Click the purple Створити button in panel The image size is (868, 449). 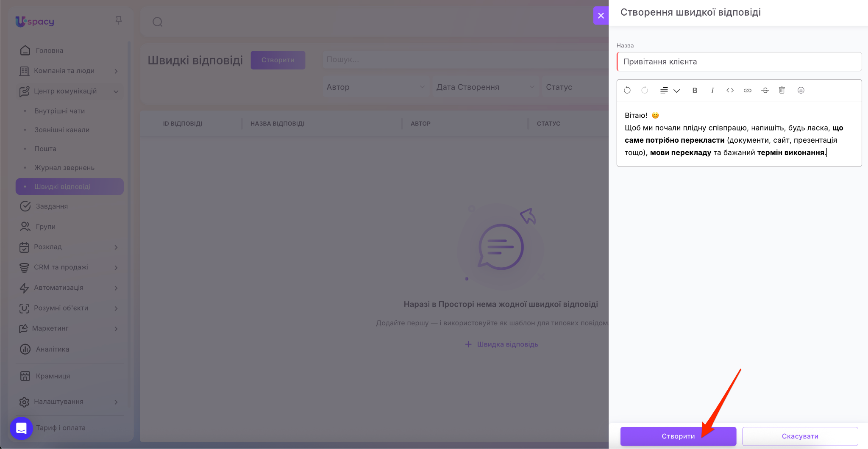point(678,436)
